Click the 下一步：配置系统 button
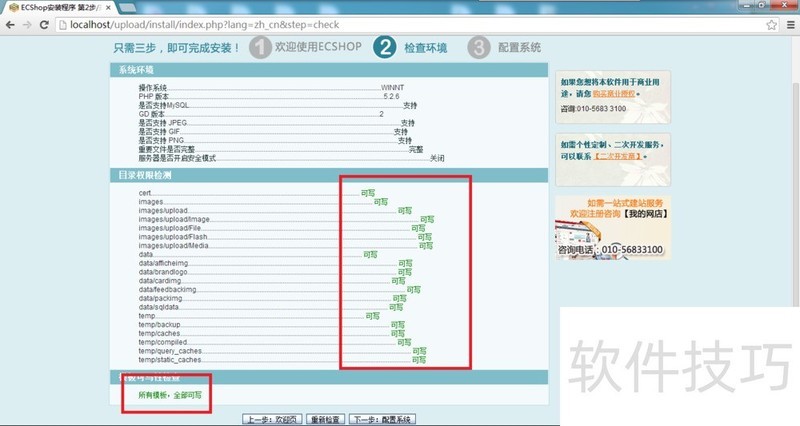The image size is (800, 426). (x=383, y=419)
